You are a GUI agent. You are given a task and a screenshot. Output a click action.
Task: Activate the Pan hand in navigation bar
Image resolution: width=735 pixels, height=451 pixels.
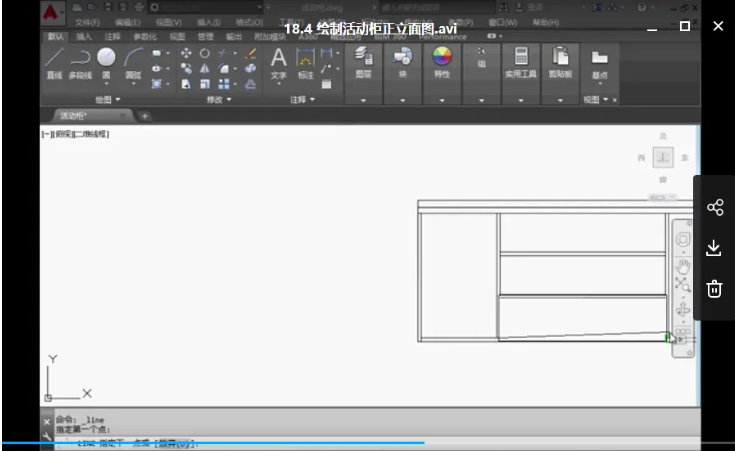coord(683,266)
